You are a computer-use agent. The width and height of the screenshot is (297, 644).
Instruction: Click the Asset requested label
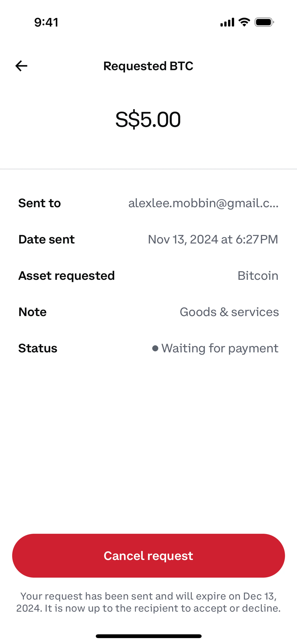[67, 276]
